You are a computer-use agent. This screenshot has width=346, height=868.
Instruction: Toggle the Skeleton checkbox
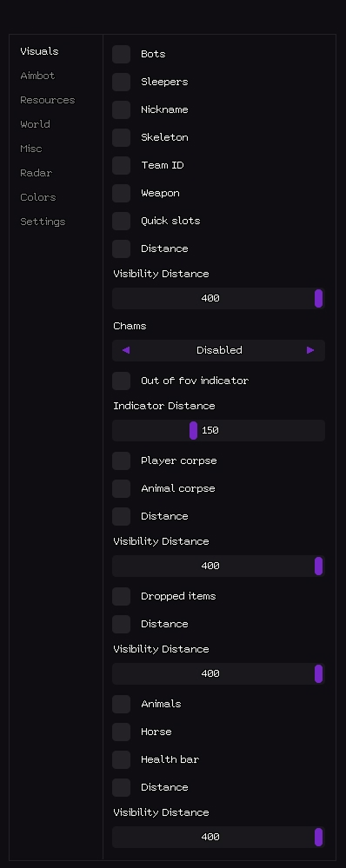121,137
